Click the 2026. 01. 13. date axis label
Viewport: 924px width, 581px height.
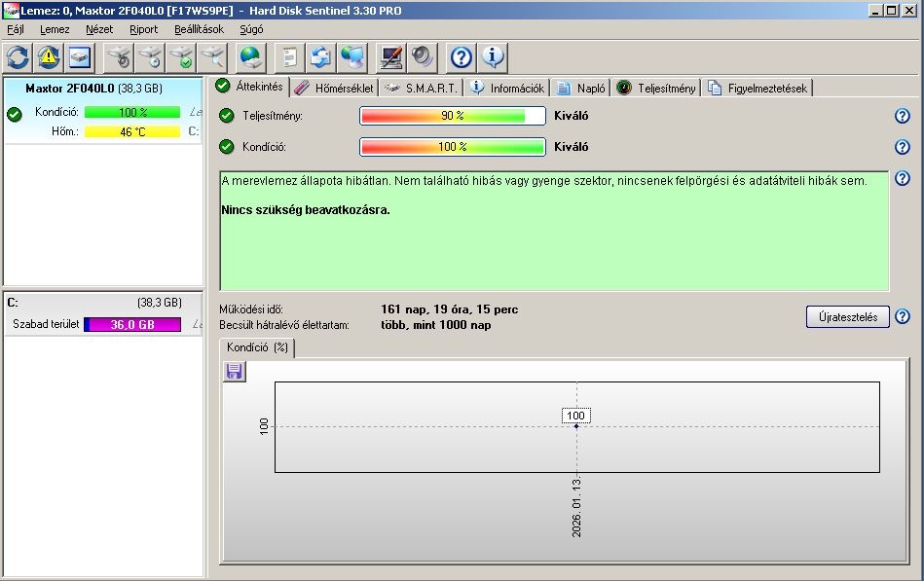576,507
